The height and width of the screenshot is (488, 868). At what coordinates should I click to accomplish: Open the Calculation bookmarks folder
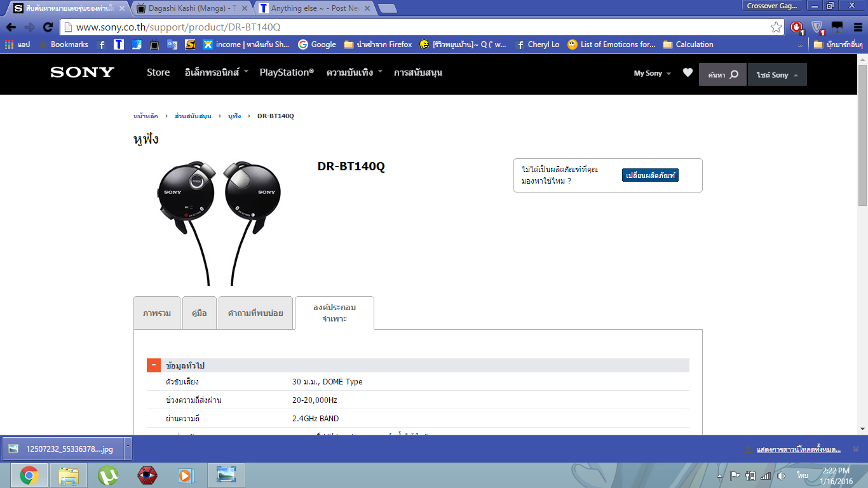pyautogui.click(x=688, y=44)
